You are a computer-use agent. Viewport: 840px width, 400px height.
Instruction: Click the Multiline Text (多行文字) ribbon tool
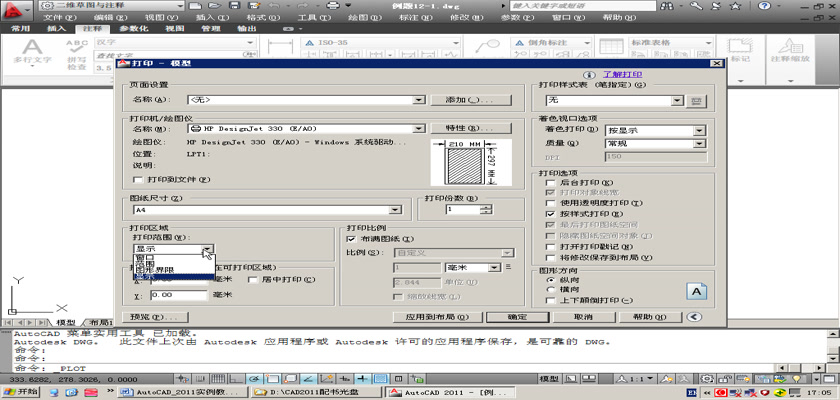click(x=32, y=54)
